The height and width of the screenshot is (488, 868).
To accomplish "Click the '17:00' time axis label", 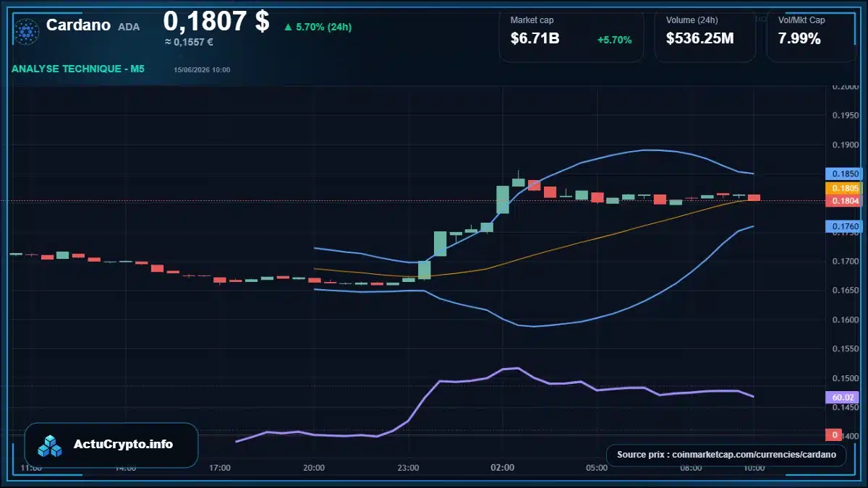I will (x=220, y=468).
